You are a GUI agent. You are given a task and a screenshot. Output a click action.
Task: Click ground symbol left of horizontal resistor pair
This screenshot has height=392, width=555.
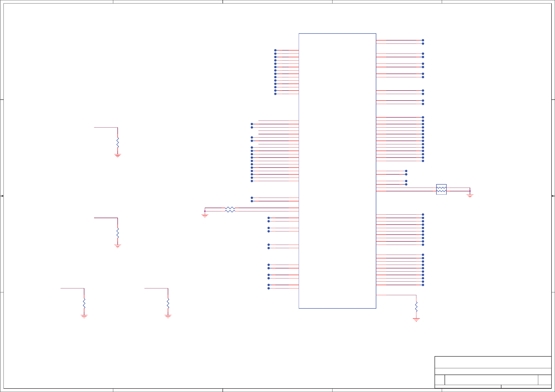point(205,216)
